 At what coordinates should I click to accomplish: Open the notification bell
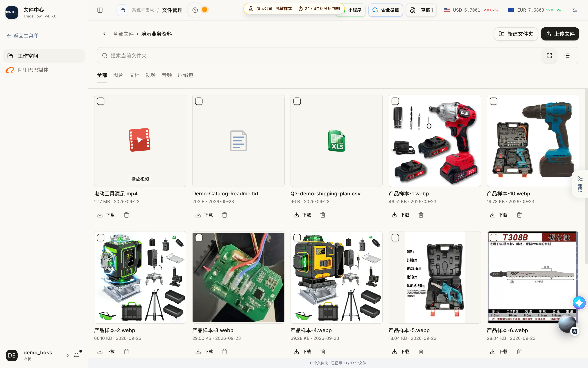click(77, 355)
